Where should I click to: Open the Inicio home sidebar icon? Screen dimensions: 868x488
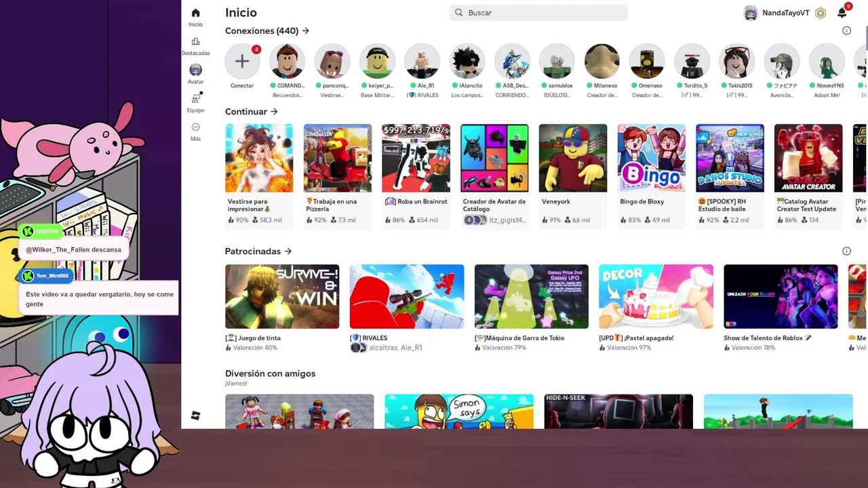(x=195, y=13)
